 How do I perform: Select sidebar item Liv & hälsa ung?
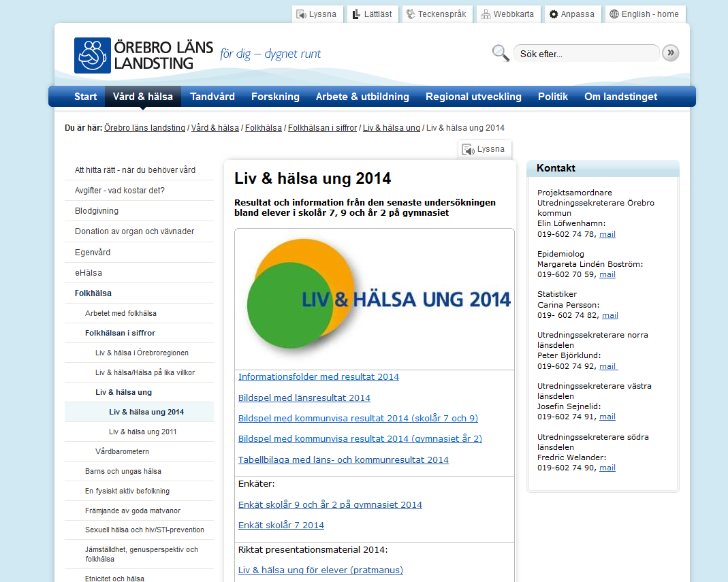[x=140, y=392]
